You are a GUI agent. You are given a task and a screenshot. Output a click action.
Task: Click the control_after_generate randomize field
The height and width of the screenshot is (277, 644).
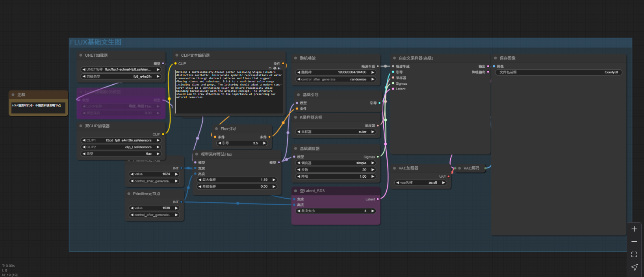point(336,79)
